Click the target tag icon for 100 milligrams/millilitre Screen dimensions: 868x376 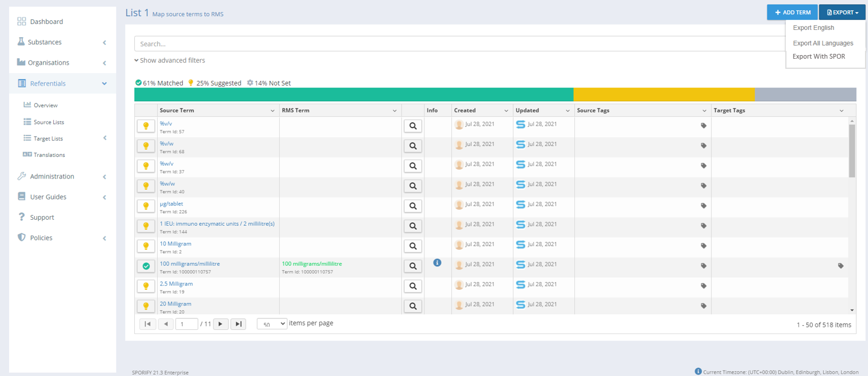click(x=840, y=266)
